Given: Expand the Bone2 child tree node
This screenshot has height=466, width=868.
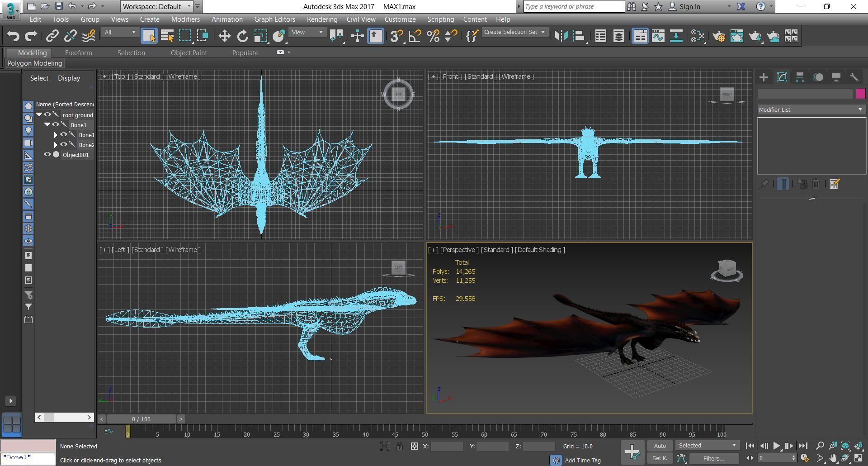Looking at the screenshot, I should [56, 145].
